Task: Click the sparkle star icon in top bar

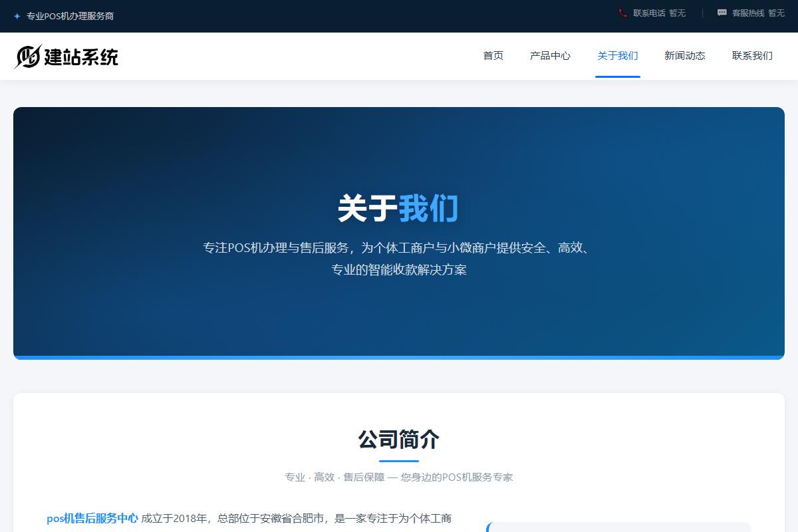Action: tap(17, 16)
